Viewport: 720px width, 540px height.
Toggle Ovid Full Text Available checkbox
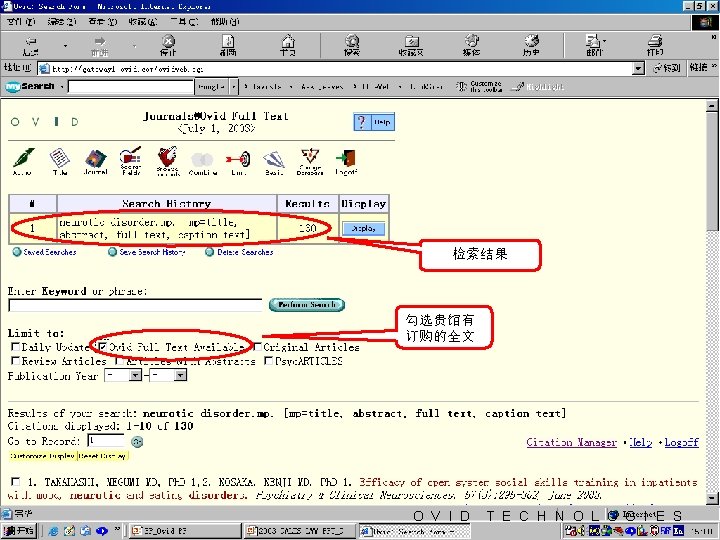pos(102,346)
